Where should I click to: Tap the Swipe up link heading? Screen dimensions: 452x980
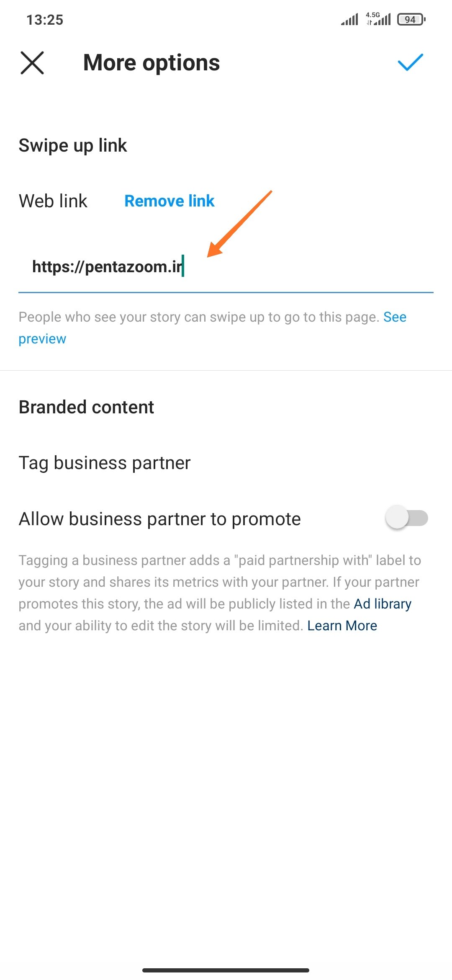point(73,145)
